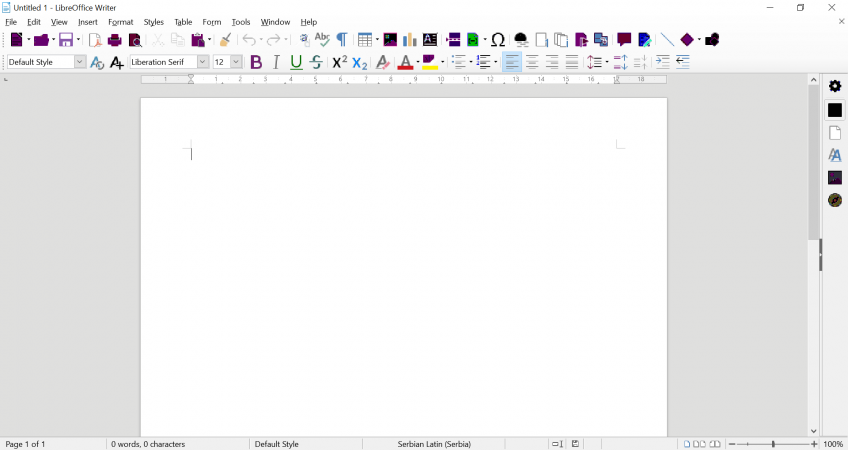Clear direct formatting

pos(382,62)
